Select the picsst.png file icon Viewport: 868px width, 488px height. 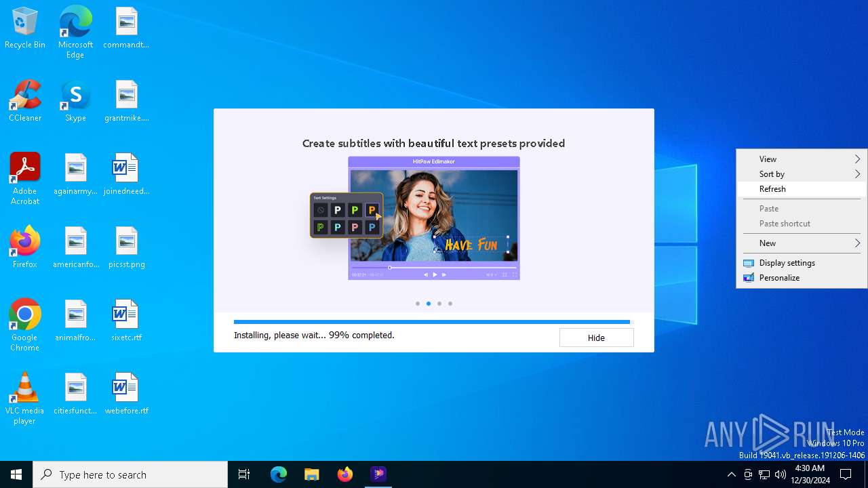(x=126, y=248)
